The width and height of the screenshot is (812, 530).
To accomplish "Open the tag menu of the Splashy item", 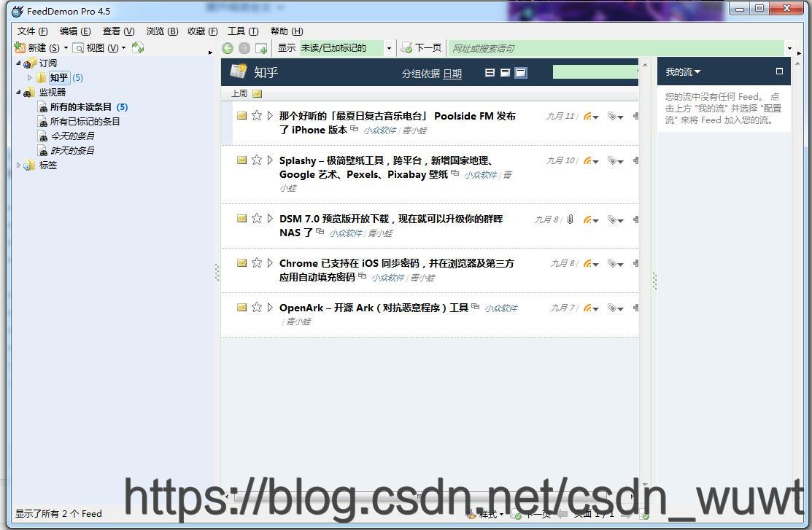I will pyautogui.click(x=615, y=161).
